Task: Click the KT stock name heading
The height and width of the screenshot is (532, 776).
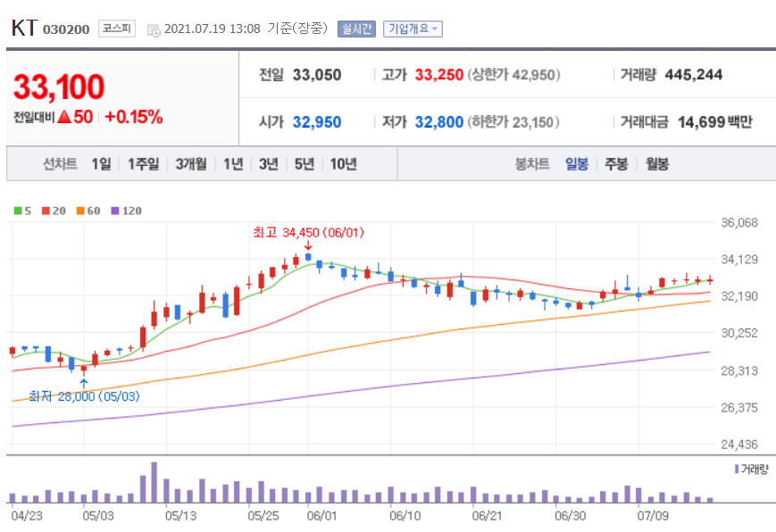Action: pyautogui.click(x=24, y=29)
